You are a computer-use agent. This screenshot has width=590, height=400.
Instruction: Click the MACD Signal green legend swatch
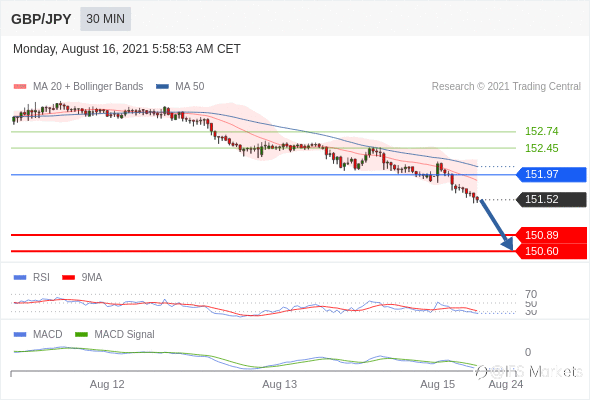pos(81,334)
